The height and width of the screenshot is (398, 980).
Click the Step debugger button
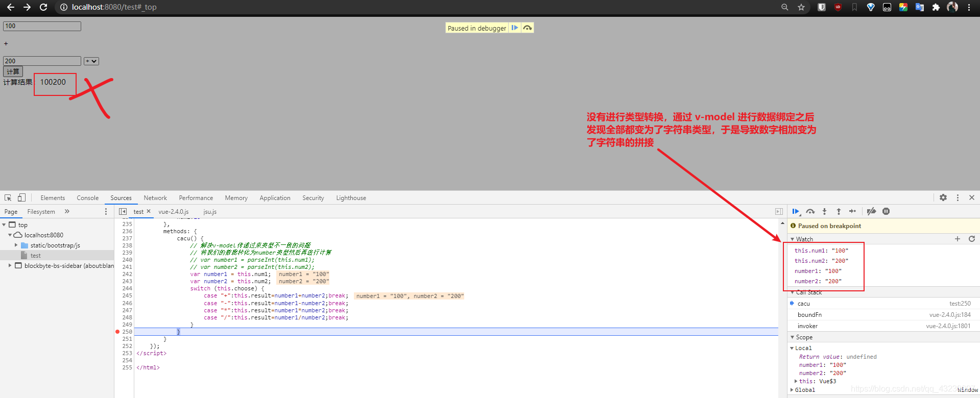pyautogui.click(x=852, y=211)
